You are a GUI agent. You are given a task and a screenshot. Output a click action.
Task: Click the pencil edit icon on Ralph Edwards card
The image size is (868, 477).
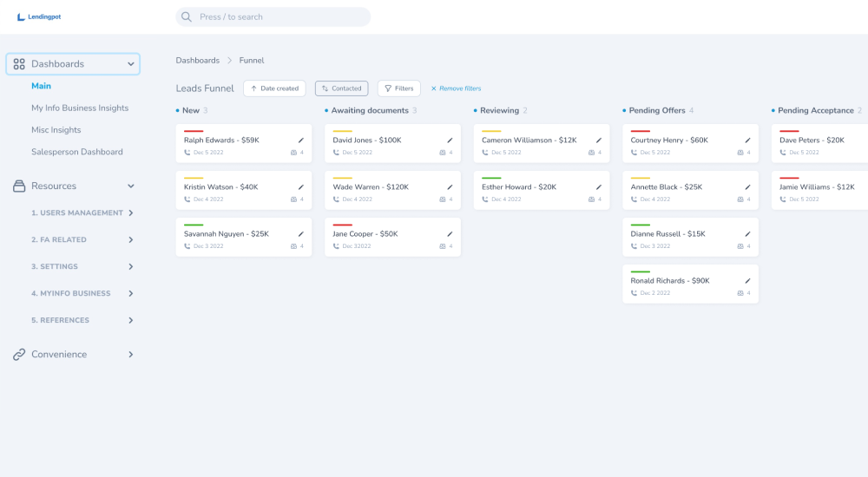tap(301, 140)
